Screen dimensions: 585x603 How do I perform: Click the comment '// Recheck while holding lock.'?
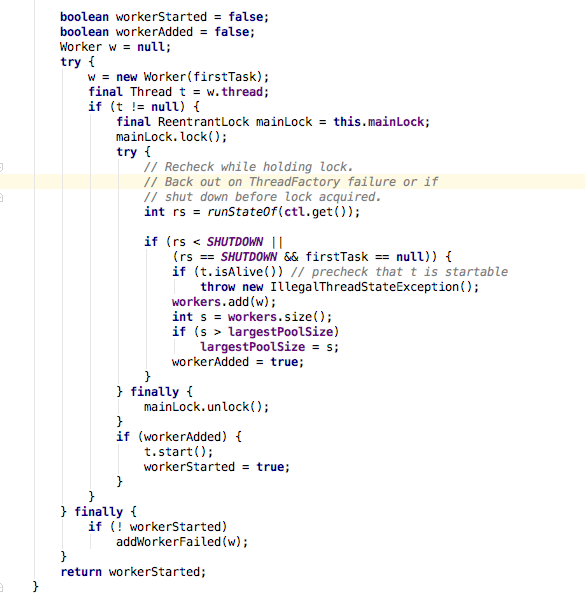tap(248, 167)
